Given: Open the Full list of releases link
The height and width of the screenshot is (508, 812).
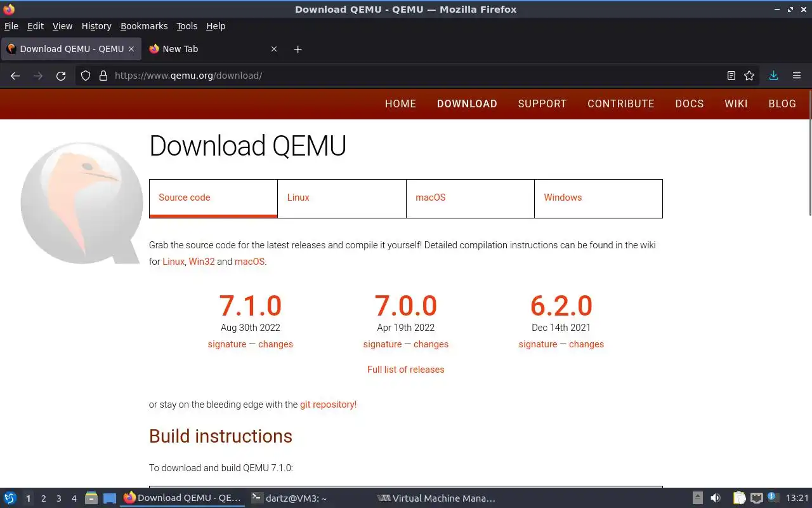Looking at the screenshot, I should [x=405, y=370].
